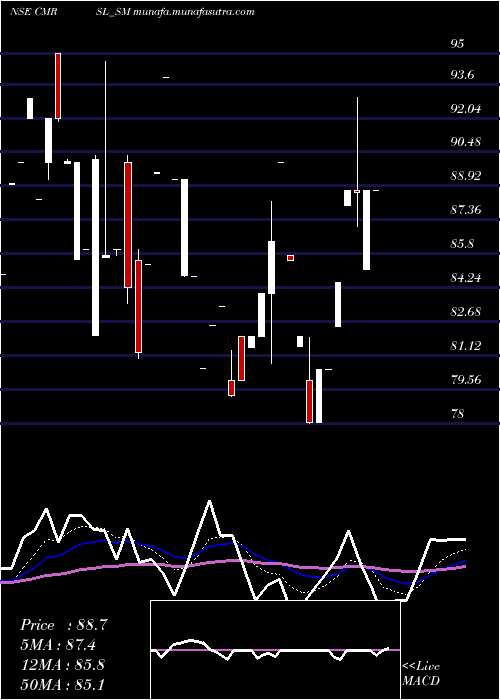Click the 50MA : 85.1 readout
Image resolution: width=500 pixels, height=700 pixels.
(x=62, y=684)
